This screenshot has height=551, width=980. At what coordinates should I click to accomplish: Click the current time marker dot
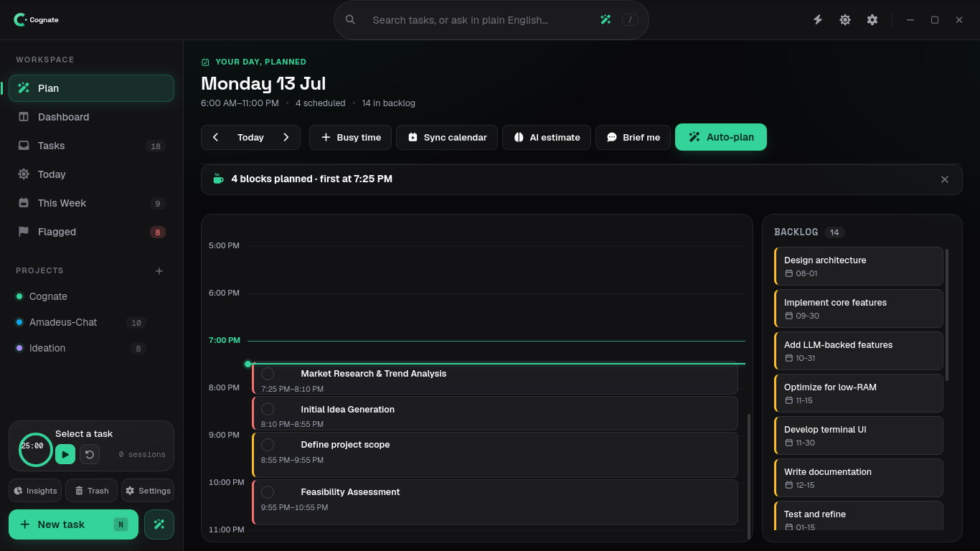pyautogui.click(x=248, y=364)
